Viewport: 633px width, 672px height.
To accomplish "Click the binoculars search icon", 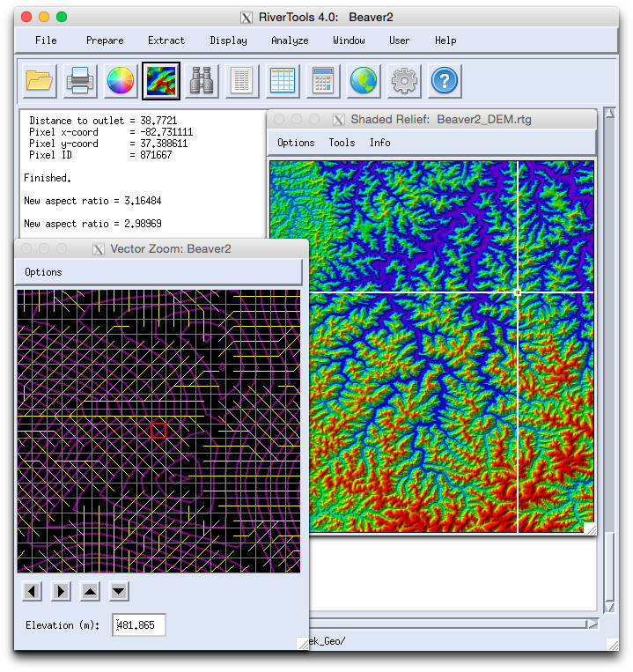I will (202, 82).
